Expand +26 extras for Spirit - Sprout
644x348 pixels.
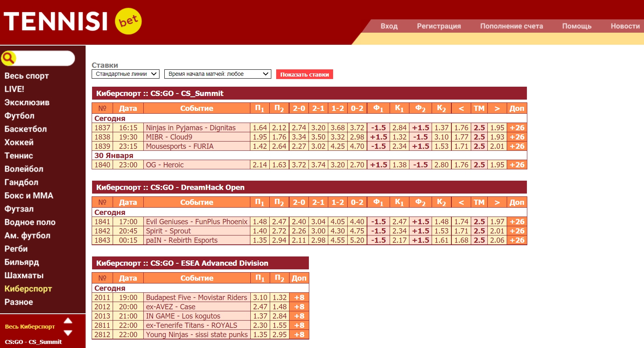[x=517, y=231]
